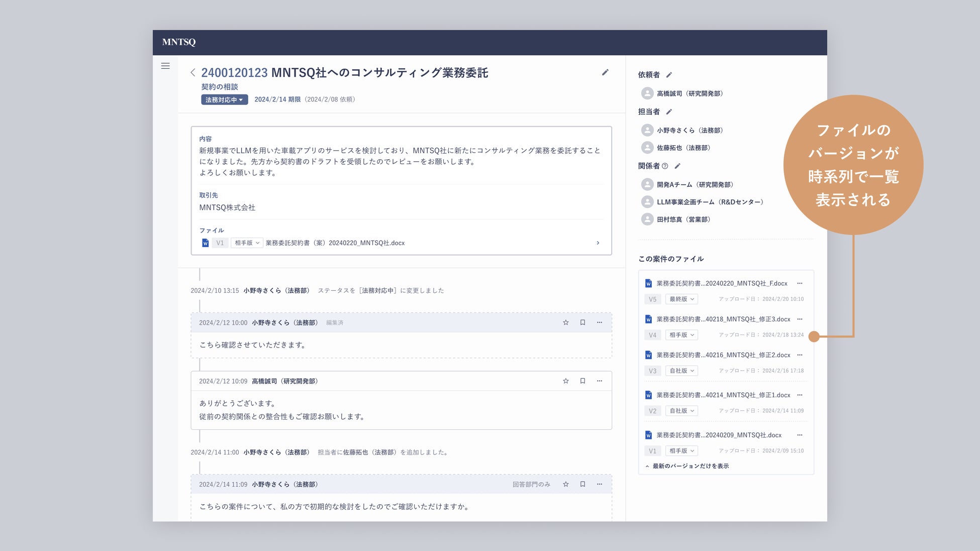Click the MNTSQ logo in the header
980x551 pixels.
179,42
